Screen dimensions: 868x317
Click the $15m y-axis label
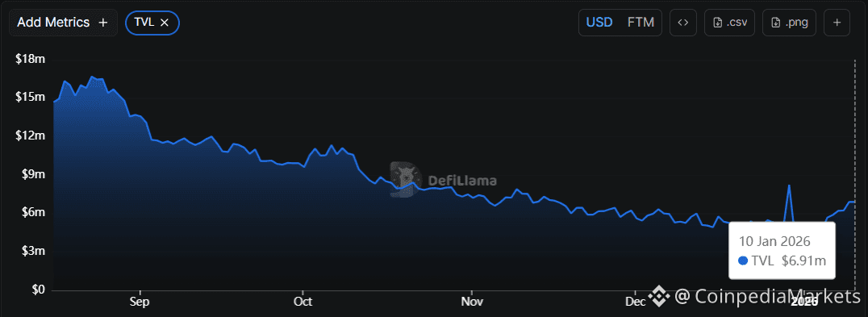click(31, 98)
